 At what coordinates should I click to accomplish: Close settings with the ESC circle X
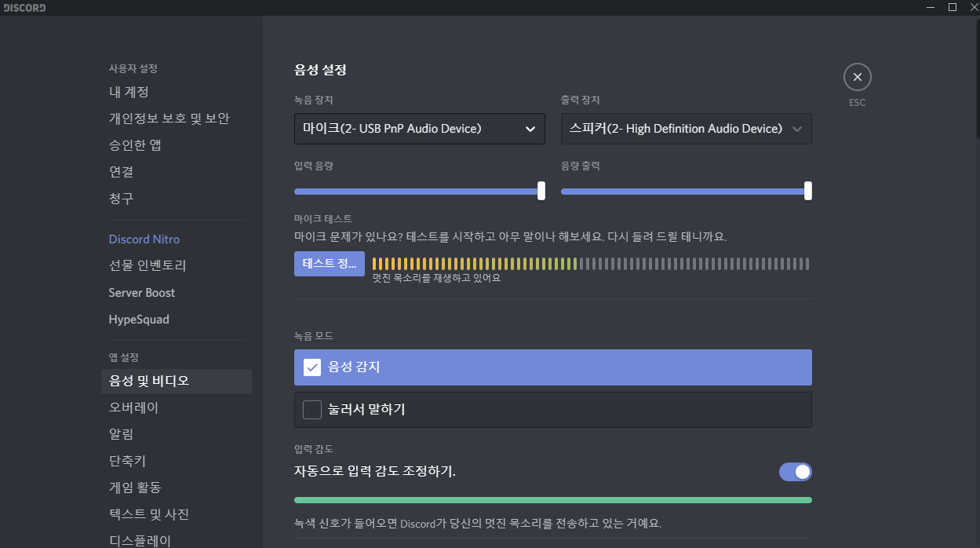coord(857,77)
